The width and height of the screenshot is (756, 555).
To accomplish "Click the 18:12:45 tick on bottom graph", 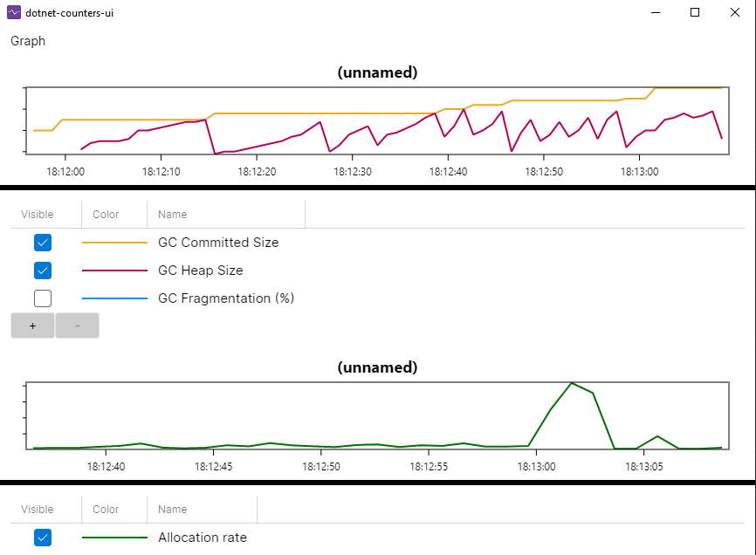I will (x=214, y=466).
